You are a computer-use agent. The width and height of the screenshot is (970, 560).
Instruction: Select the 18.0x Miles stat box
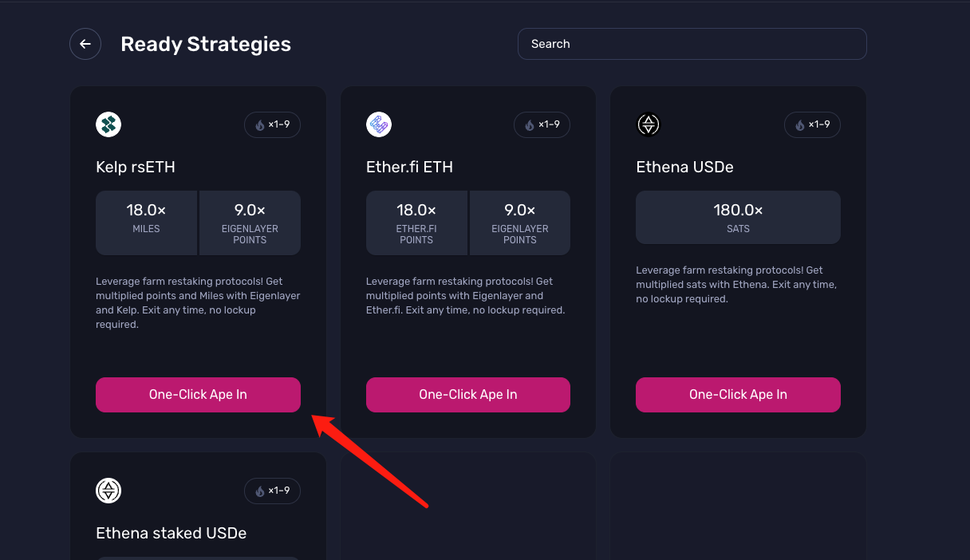(x=146, y=223)
